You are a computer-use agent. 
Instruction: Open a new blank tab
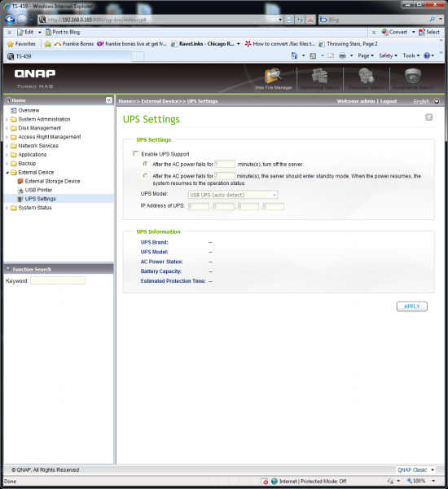[138, 57]
